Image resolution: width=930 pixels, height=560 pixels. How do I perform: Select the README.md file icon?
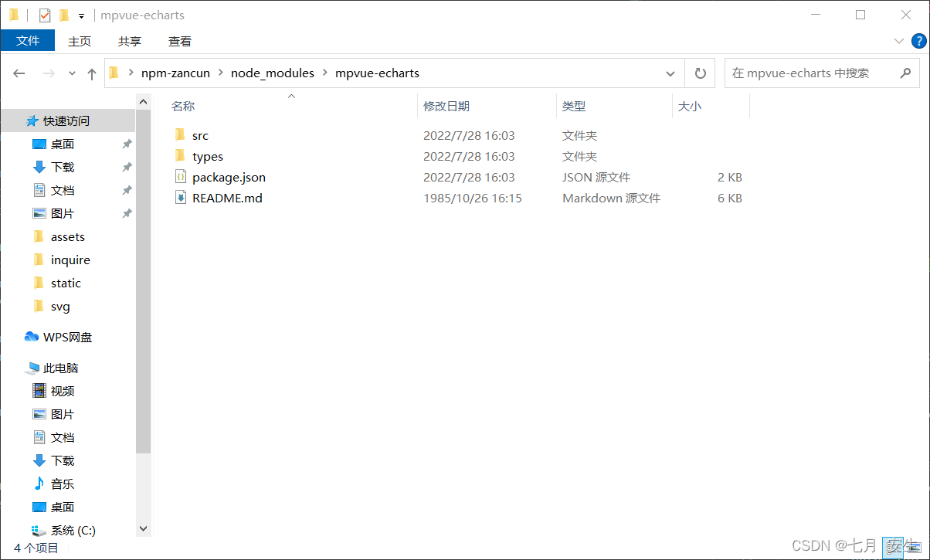(x=180, y=198)
